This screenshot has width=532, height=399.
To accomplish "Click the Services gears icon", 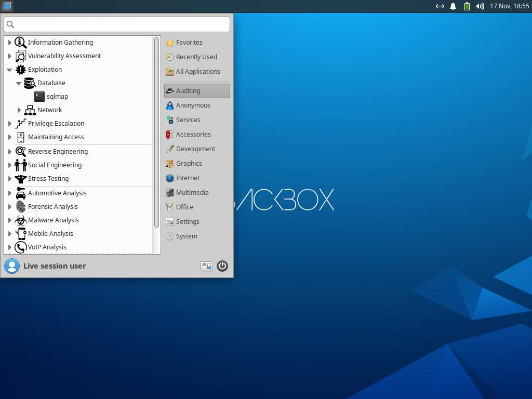I will (170, 120).
